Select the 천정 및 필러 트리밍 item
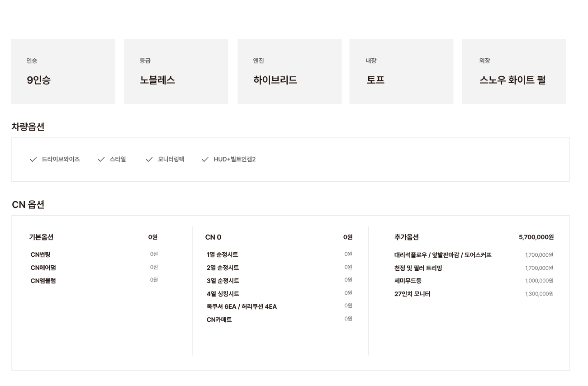Viewport: 588px width, 386px height. (418, 268)
